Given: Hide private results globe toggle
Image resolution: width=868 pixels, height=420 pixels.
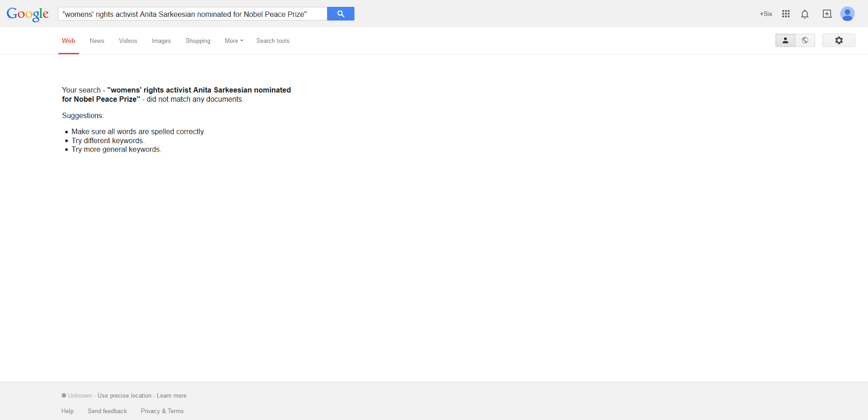Looking at the screenshot, I should point(805,40).
